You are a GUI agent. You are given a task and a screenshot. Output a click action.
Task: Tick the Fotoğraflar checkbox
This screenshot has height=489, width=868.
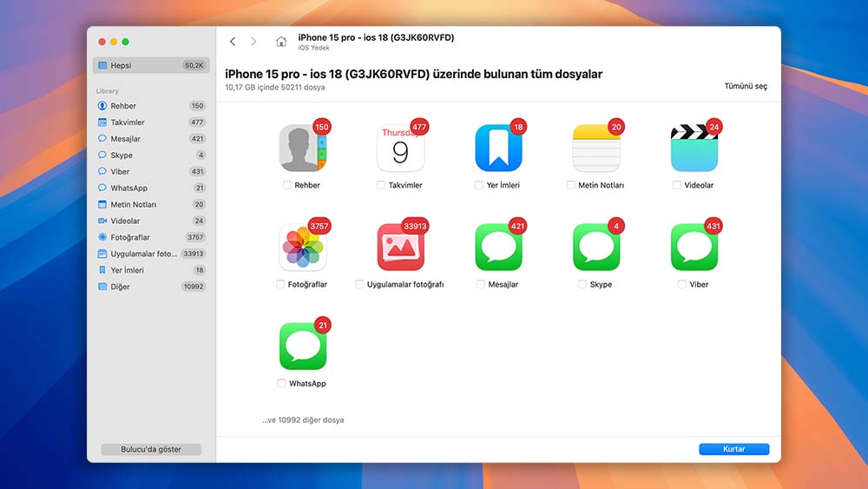[x=280, y=284]
